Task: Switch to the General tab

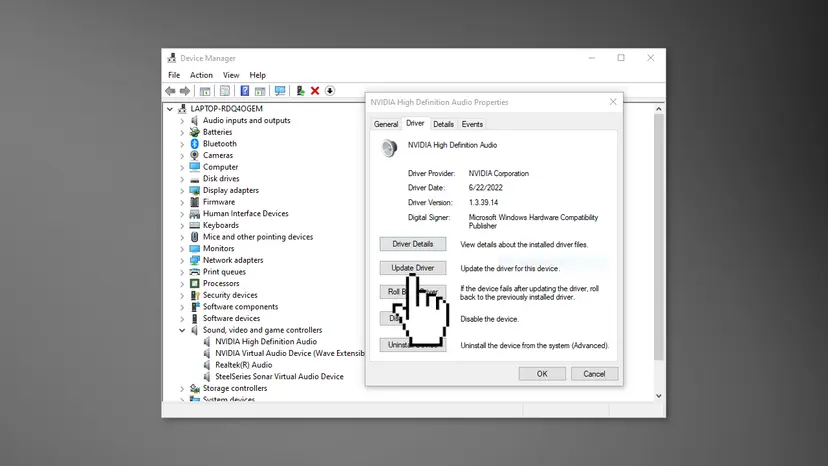Action: click(x=385, y=124)
